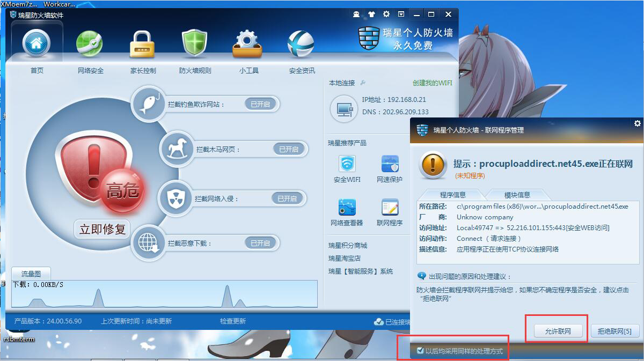Click the 允许联网 button
This screenshot has width=644, height=361.
pyautogui.click(x=557, y=331)
